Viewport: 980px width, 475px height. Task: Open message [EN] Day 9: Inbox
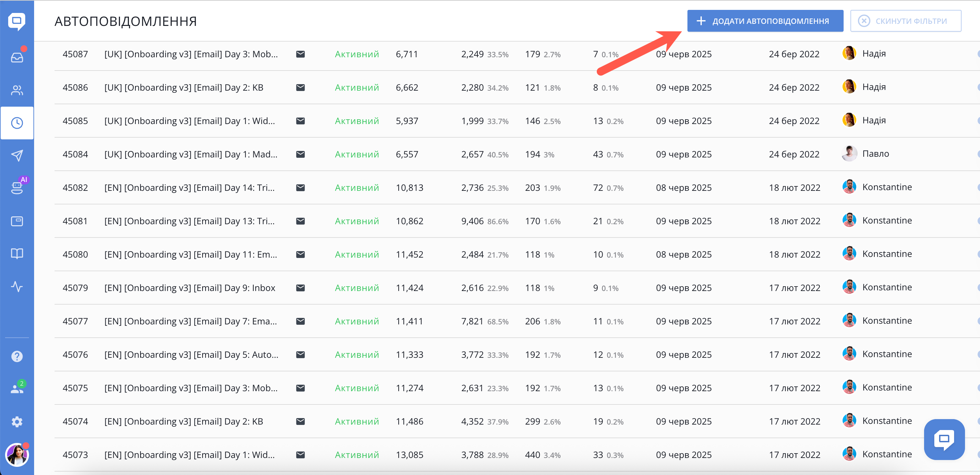coord(190,288)
